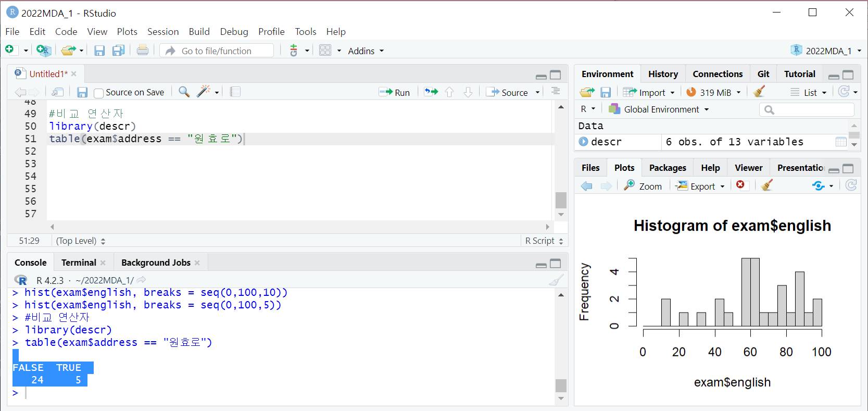Click library(descr) line in editor
Viewport: 868px width, 411px height.
coord(93,126)
